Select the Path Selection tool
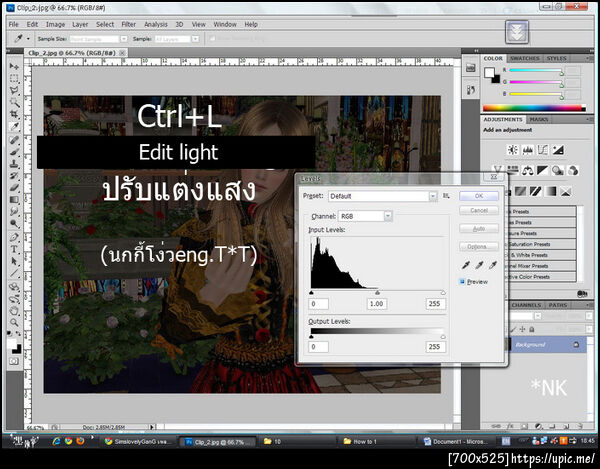 14,261
